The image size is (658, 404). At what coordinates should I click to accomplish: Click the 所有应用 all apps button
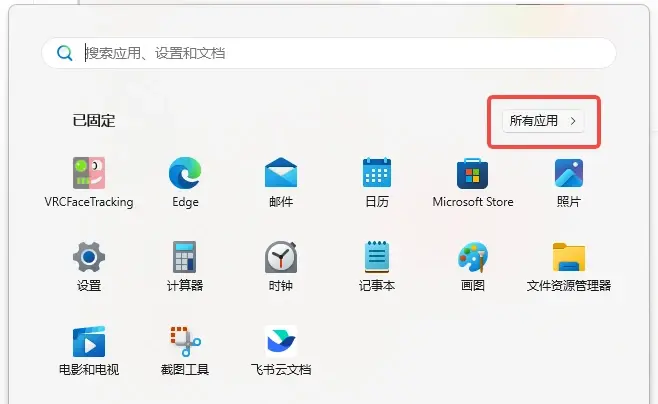[543, 121]
